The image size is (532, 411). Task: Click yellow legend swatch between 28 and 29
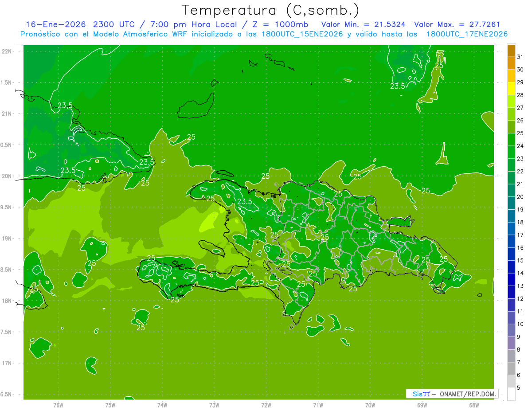click(512, 88)
